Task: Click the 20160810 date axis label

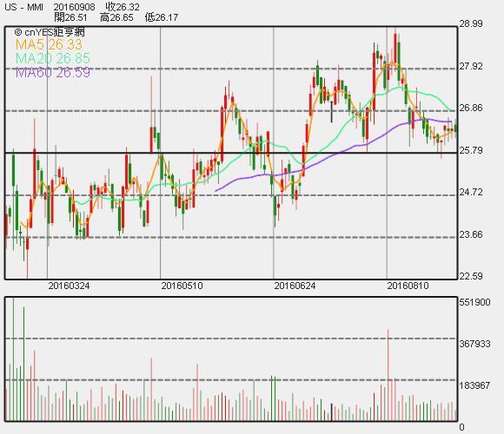Action: (x=408, y=286)
